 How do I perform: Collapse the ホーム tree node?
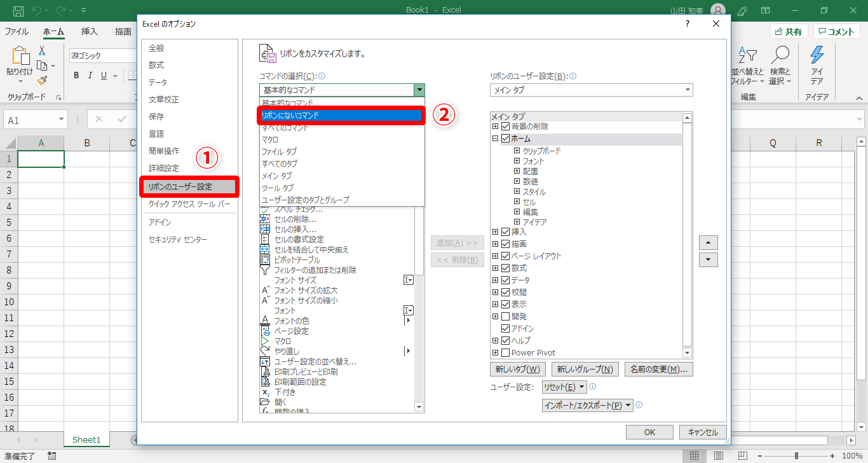(x=496, y=139)
